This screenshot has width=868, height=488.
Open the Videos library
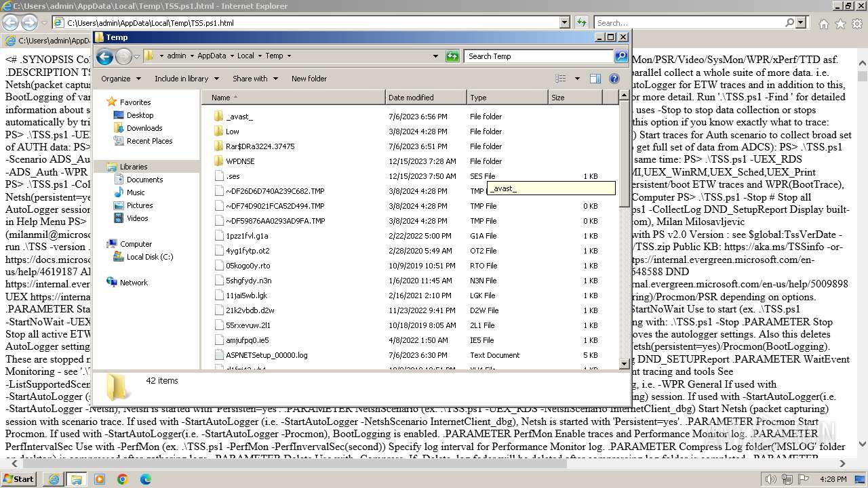pyautogui.click(x=137, y=218)
